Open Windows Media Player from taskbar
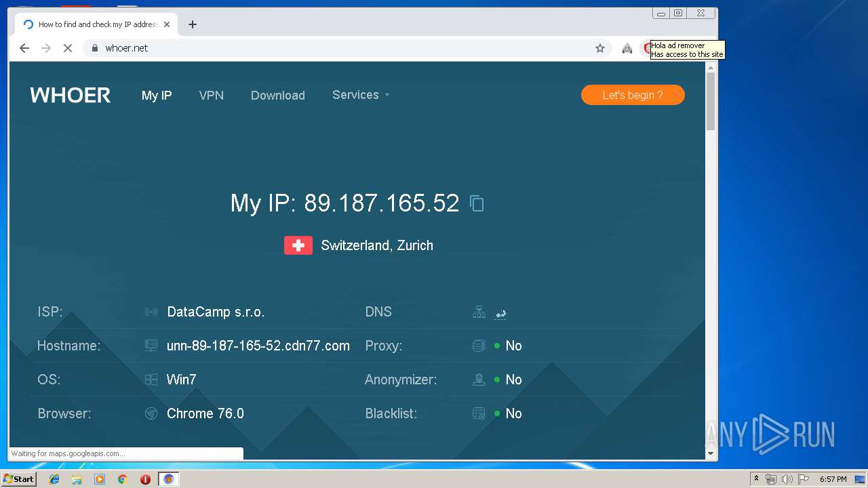This screenshot has width=868, height=488. (100, 479)
